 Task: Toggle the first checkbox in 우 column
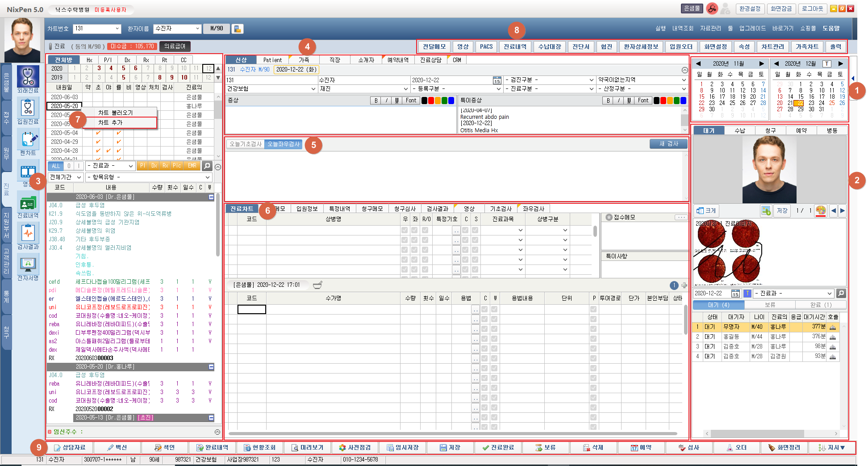pyautogui.click(x=405, y=230)
